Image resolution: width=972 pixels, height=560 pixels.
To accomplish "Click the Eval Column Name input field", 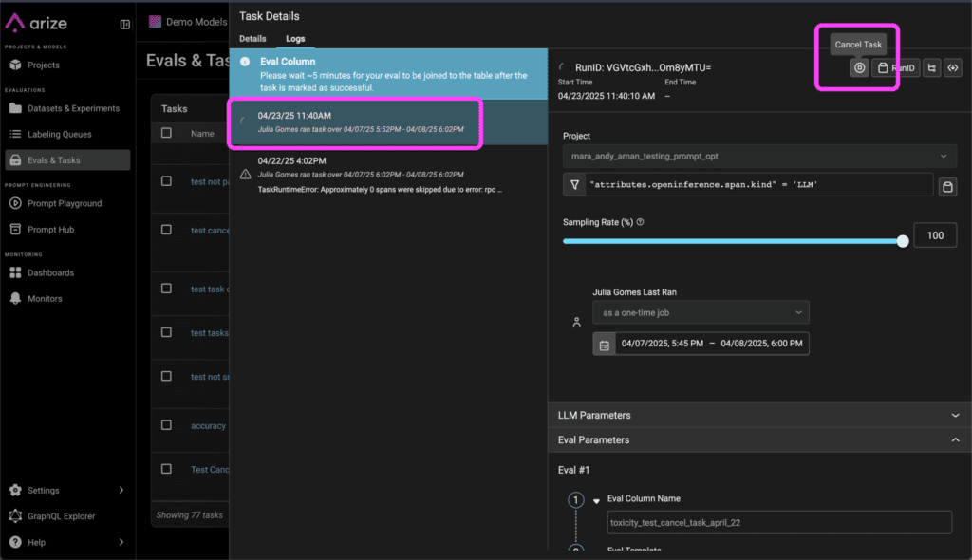I will 779,522.
